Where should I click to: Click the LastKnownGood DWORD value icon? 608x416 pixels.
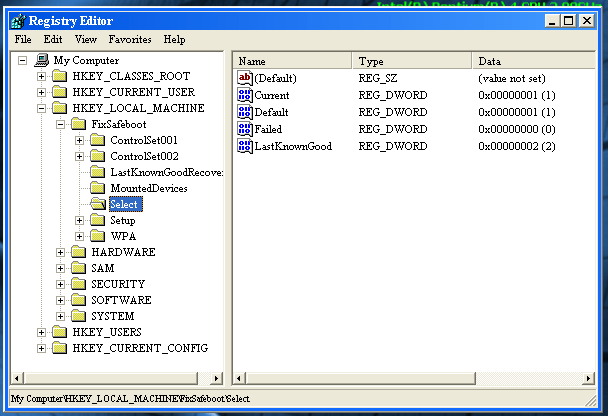[245, 146]
